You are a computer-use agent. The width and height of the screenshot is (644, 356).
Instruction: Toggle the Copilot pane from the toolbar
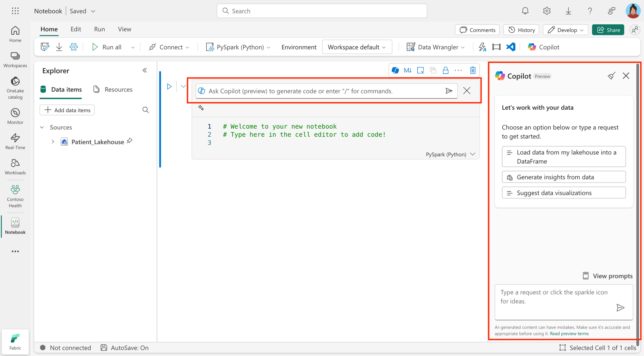pyautogui.click(x=544, y=47)
